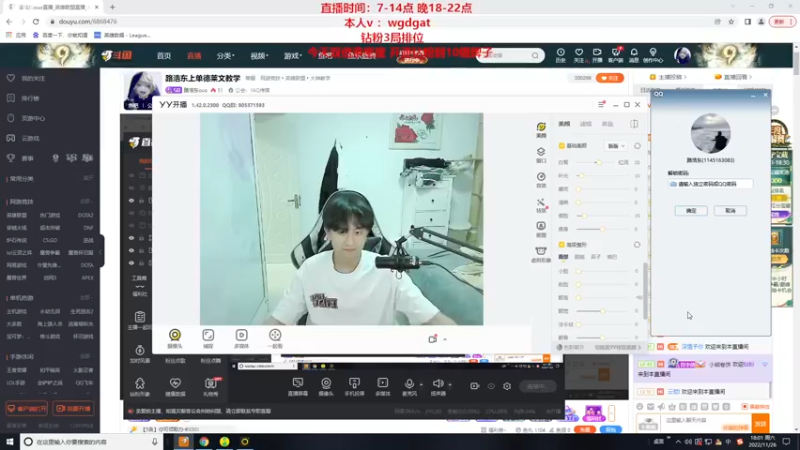
Task: Open 我的关注 in the Douyu sidebar
Action: [33, 79]
